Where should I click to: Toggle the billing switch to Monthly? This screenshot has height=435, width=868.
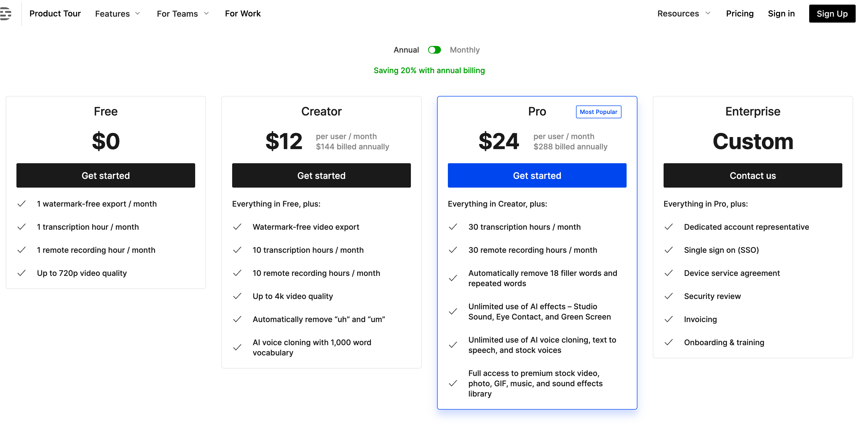point(434,50)
